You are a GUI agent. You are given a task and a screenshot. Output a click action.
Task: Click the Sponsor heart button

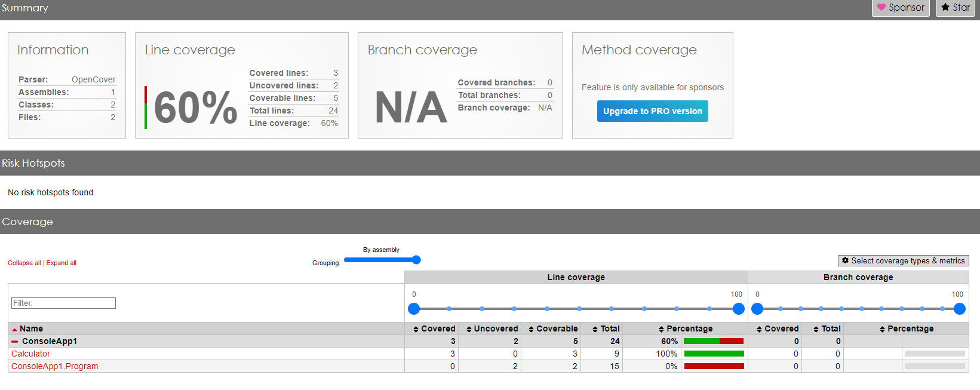coord(901,8)
